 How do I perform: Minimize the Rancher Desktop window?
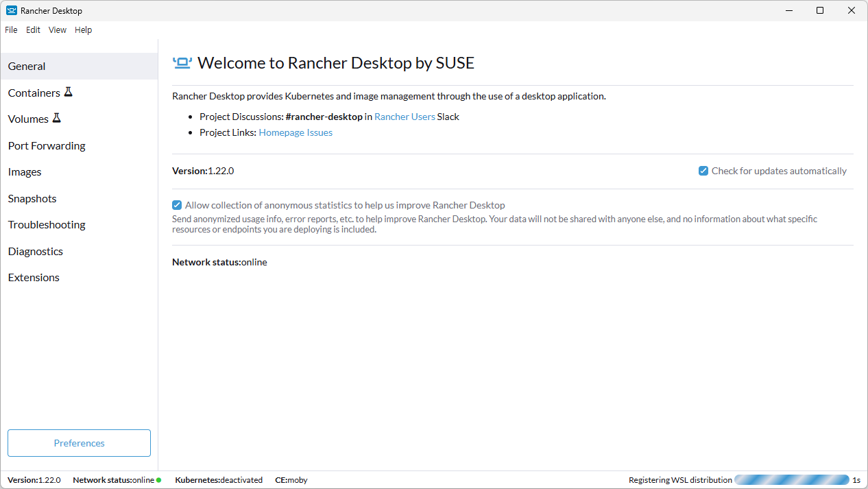point(788,10)
